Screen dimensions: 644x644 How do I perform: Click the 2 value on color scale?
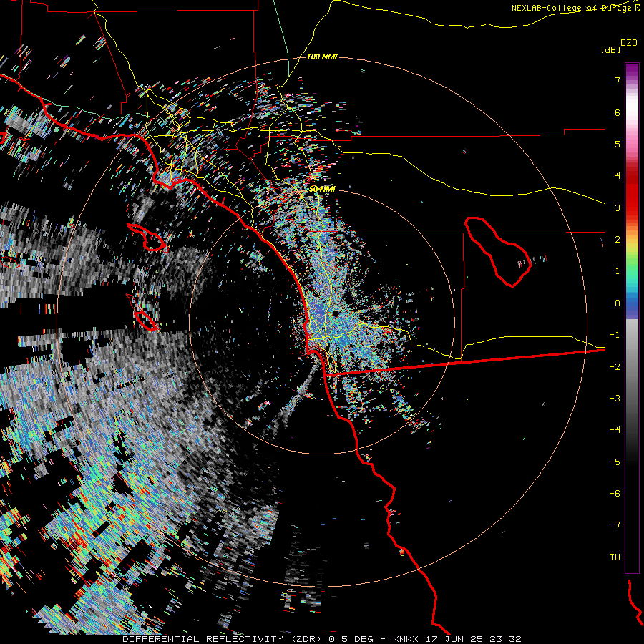(x=618, y=240)
